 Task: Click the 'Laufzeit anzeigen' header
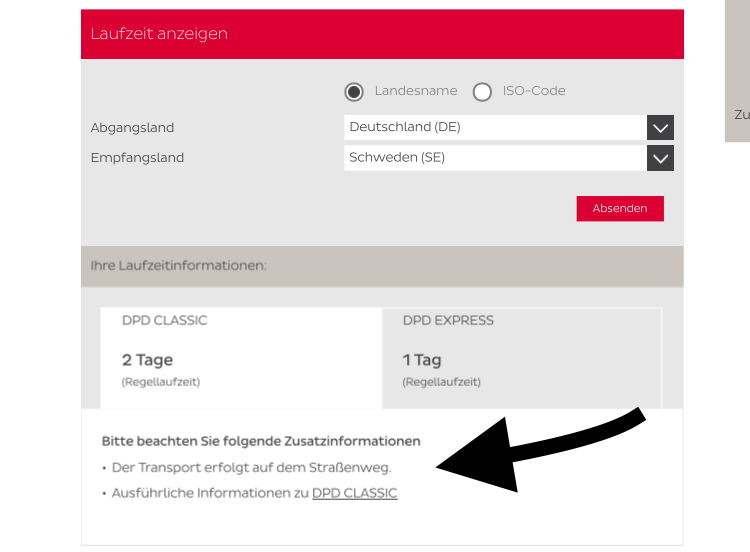tap(159, 34)
